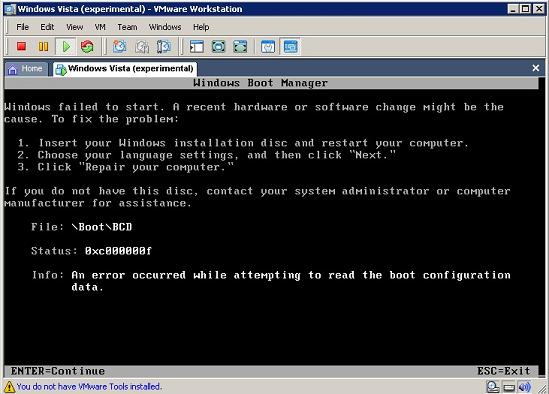Enter Full Screen mode icon
549x394 pixels.
point(240,46)
